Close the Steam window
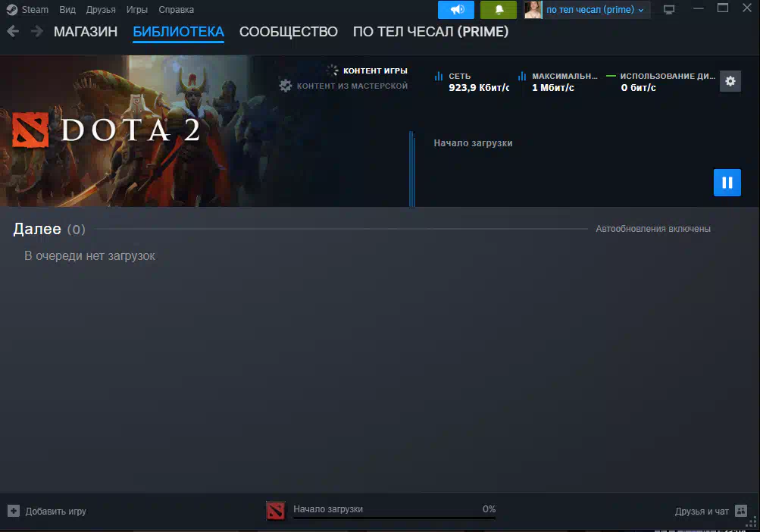The image size is (760, 532). pyautogui.click(x=747, y=8)
